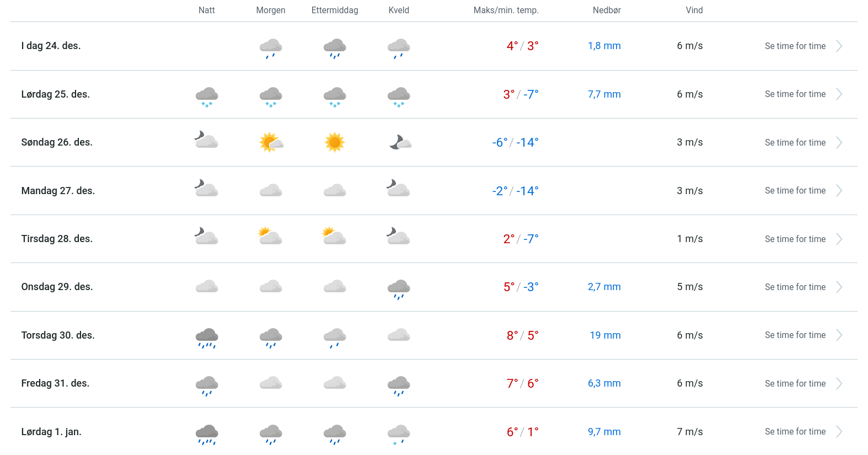Image resolution: width=868 pixels, height=455 pixels.
Task: Expand the chevron arrow for Mandag 27. des.
Action: [839, 191]
